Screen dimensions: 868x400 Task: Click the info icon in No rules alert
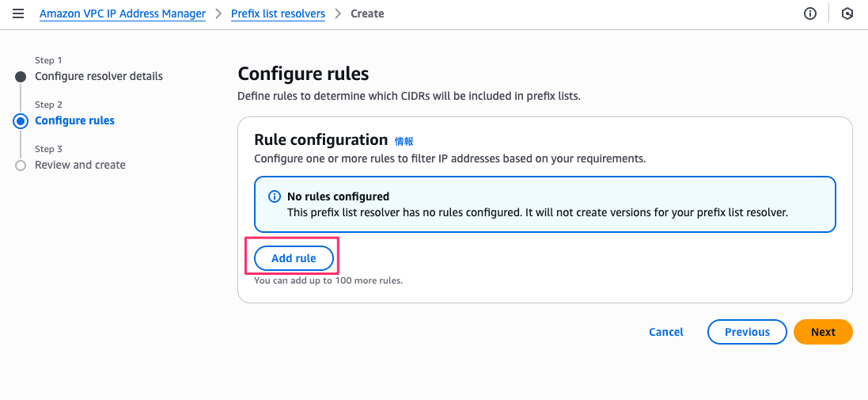(x=274, y=196)
